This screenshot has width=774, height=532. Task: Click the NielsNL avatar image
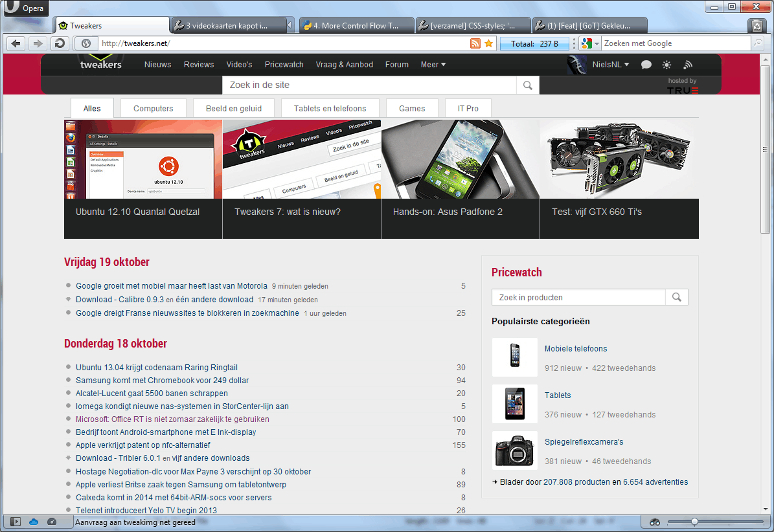(576, 65)
